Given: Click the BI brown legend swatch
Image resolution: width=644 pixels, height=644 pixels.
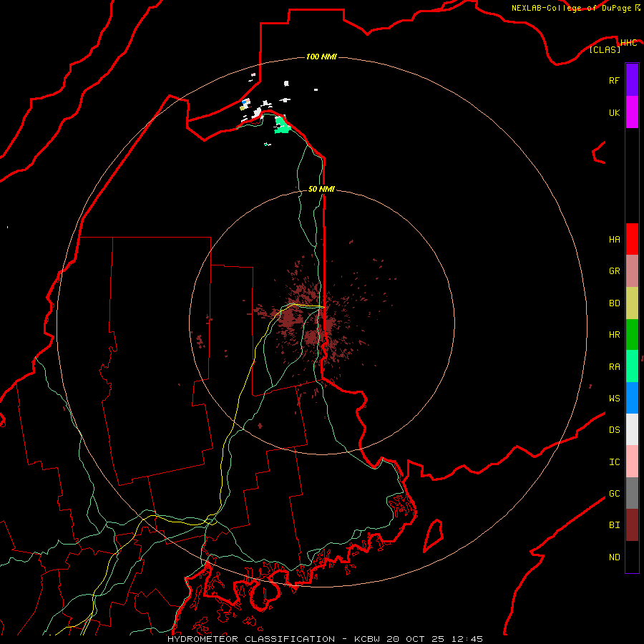Looking at the screenshot, I should click(x=632, y=525).
